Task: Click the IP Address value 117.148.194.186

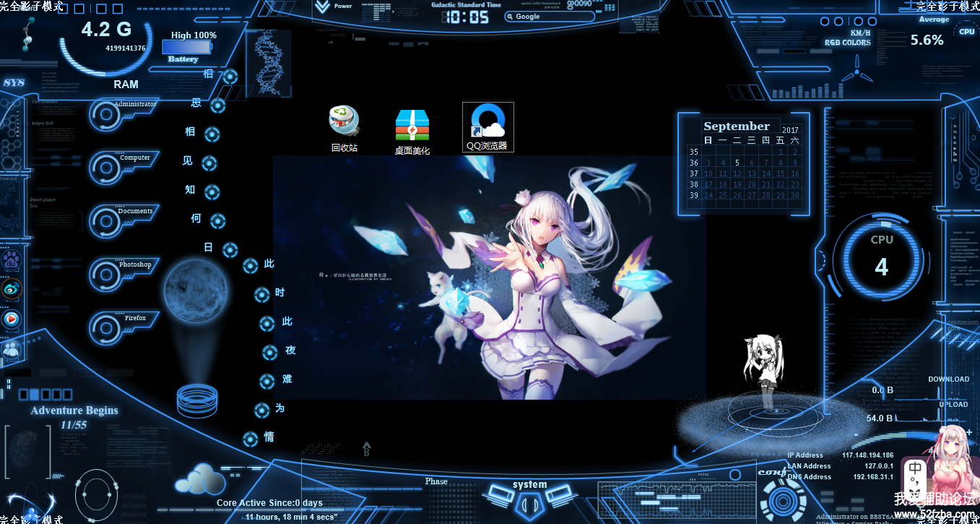Action: [x=867, y=455]
